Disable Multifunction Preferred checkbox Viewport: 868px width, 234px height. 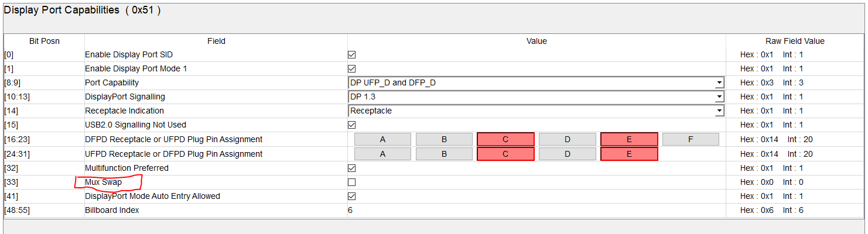click(352, 168)
